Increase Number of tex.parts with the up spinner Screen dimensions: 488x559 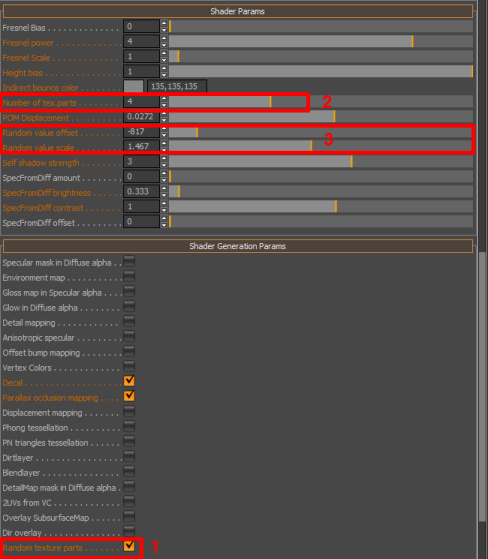[164, 98]
